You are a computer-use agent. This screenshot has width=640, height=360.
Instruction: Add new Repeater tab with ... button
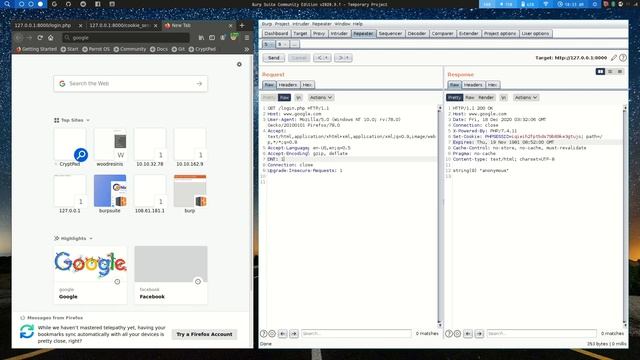295,44
